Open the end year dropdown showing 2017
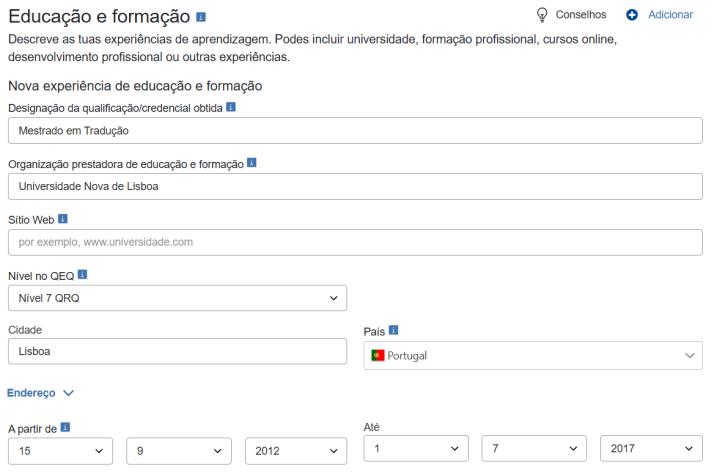 (650, 450)
